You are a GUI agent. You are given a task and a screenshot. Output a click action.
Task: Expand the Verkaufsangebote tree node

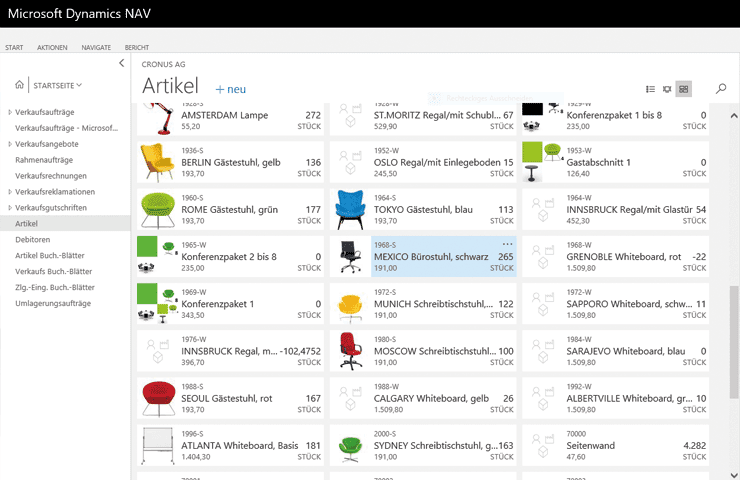pyautogui.click(x=10, y=144)
